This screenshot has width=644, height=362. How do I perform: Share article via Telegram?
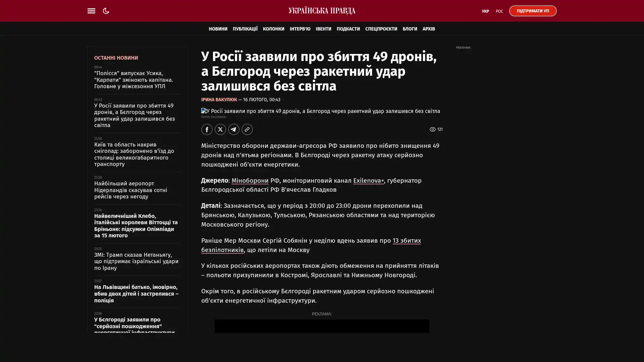tap(234, 129)
